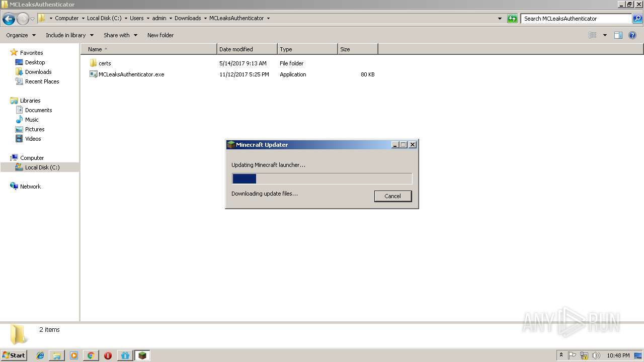Open the Windows Start menu

pos(14,355)
